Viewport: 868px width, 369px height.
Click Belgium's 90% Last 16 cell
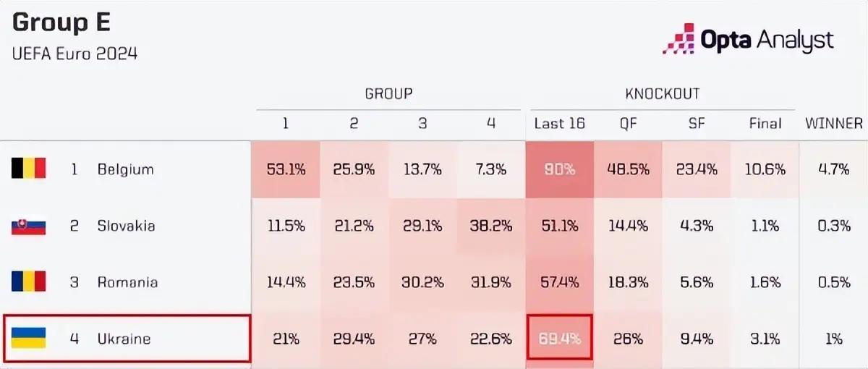click(x=559, y=170)
